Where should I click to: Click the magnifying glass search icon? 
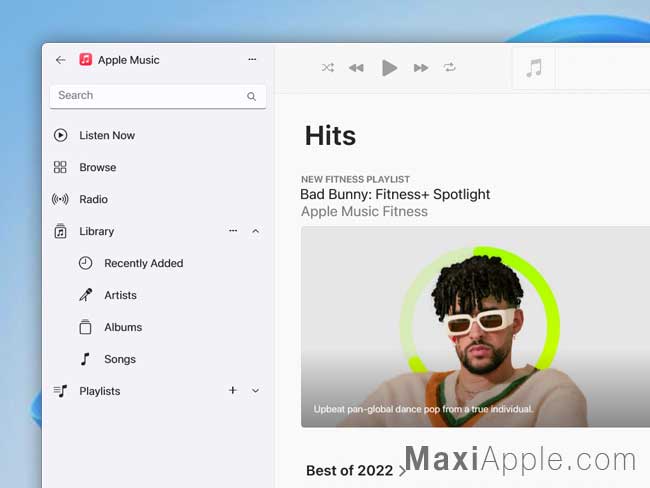point(251,96)
